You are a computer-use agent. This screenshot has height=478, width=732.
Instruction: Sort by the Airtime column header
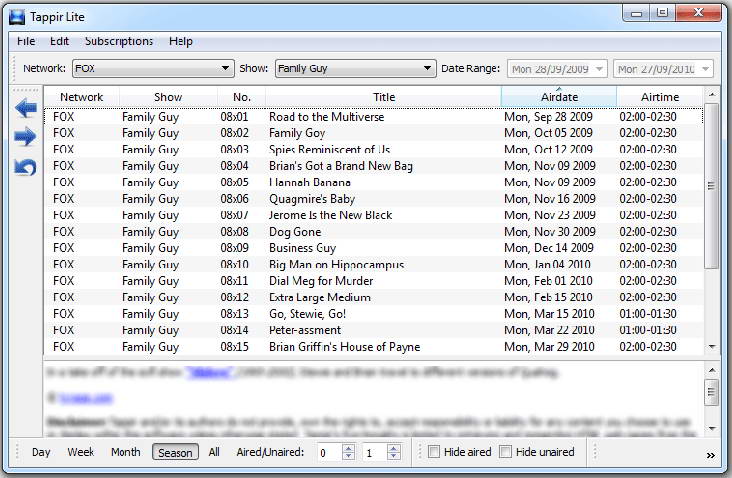[660, 97]
